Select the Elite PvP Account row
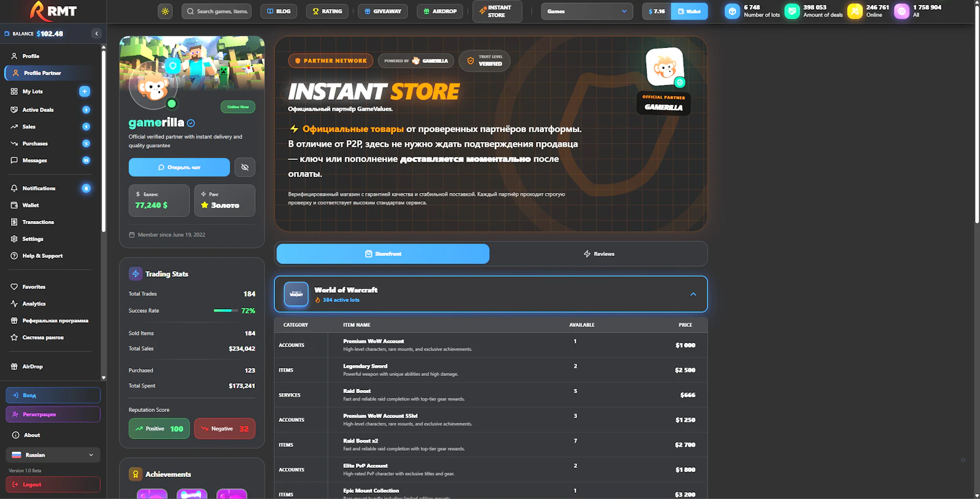 (x=491, y=470)
